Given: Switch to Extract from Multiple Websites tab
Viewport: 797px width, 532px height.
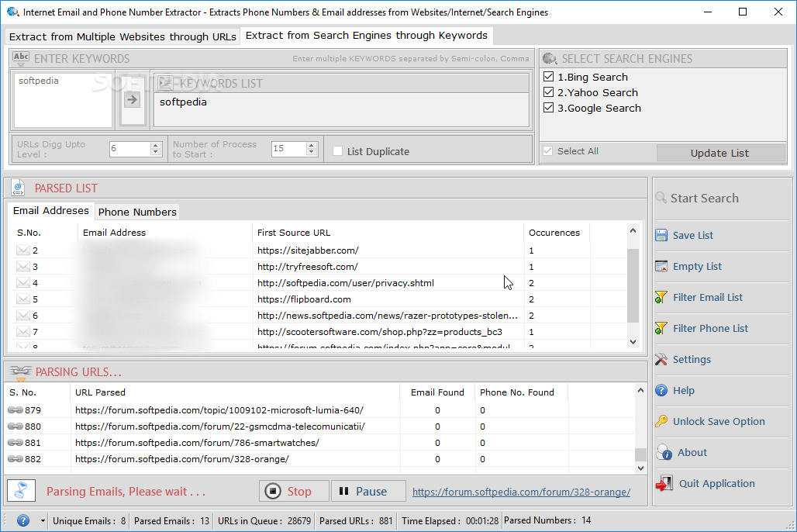Looking at the screenshot, I should (122, 36).
